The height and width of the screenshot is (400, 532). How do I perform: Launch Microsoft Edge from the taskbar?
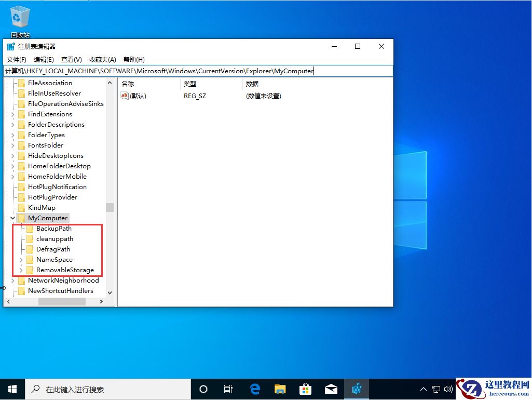254,389
